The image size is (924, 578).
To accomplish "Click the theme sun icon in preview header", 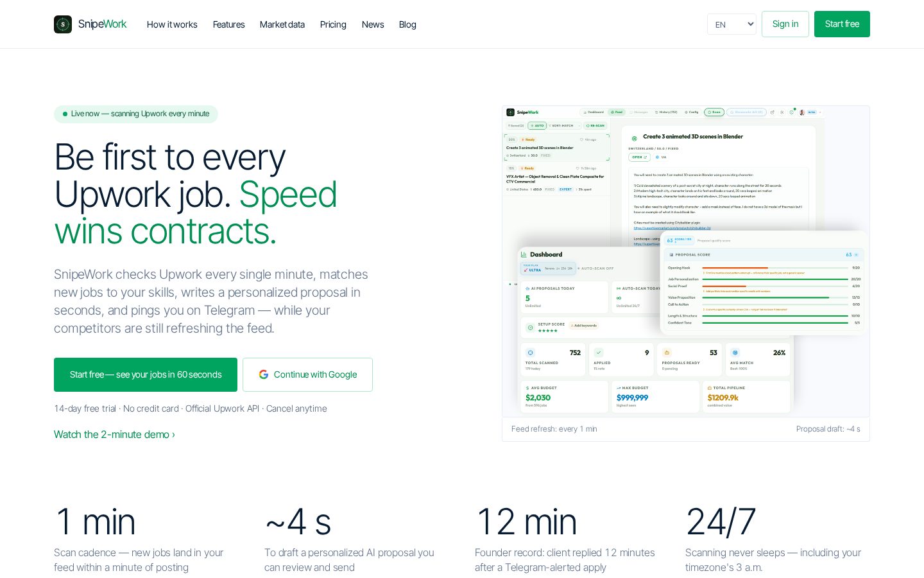I will point(782,112).
